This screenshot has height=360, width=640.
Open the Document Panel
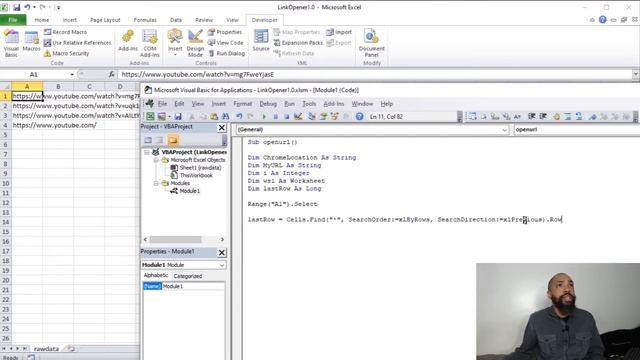point(371,43)
